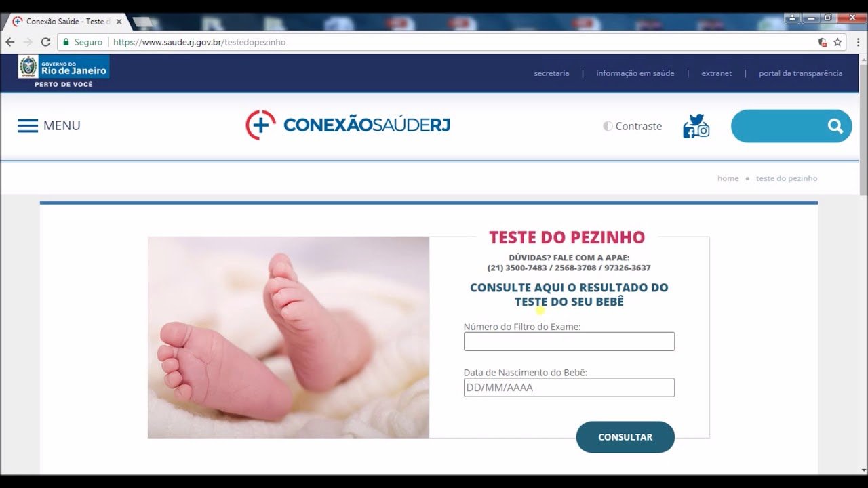
Task: Bookmark page with the star icon
Action: tap(837, 42)
